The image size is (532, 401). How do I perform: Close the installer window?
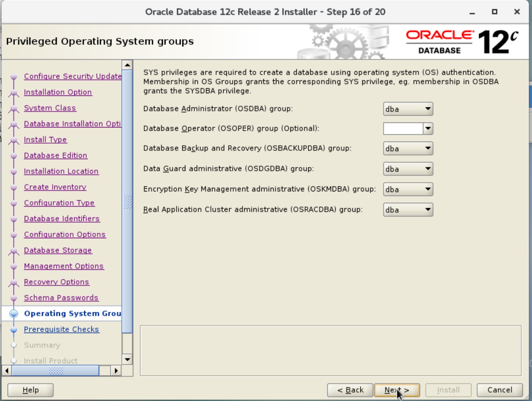(x=517, y=12)
